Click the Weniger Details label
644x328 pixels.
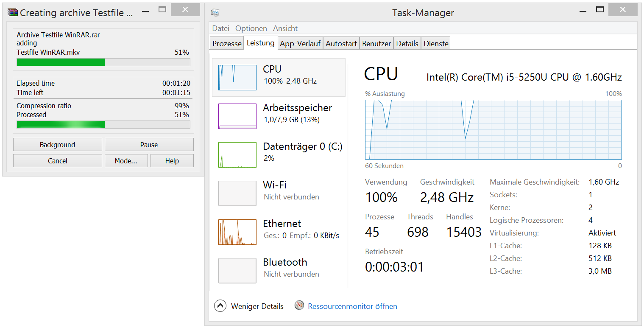tap(257, 306)
